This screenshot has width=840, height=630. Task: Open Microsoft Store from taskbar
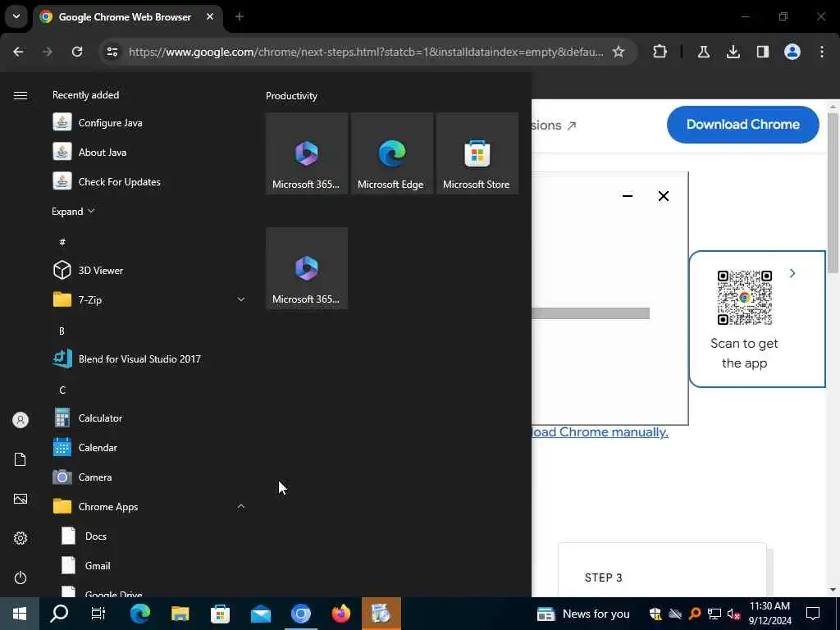[x=220, y=614]
